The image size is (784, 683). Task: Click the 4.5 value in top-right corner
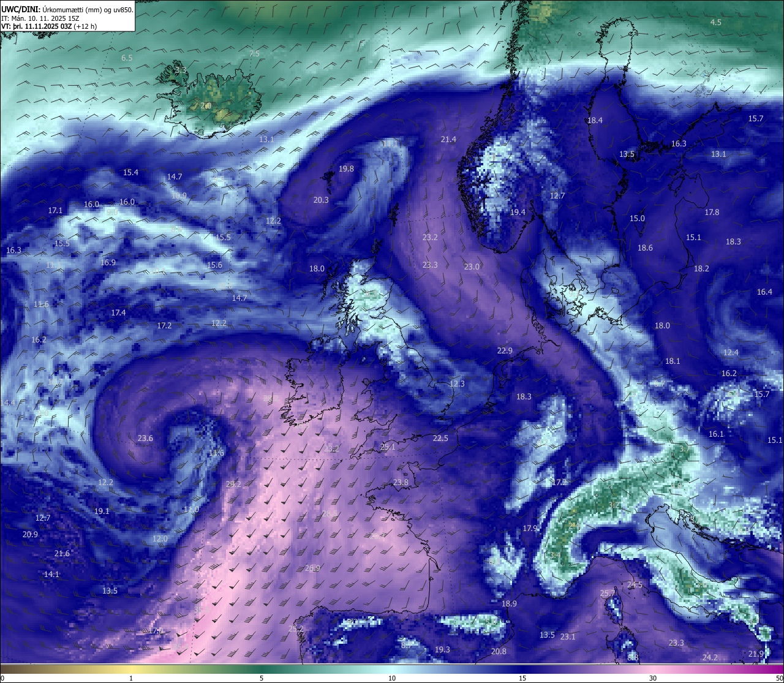715,23
